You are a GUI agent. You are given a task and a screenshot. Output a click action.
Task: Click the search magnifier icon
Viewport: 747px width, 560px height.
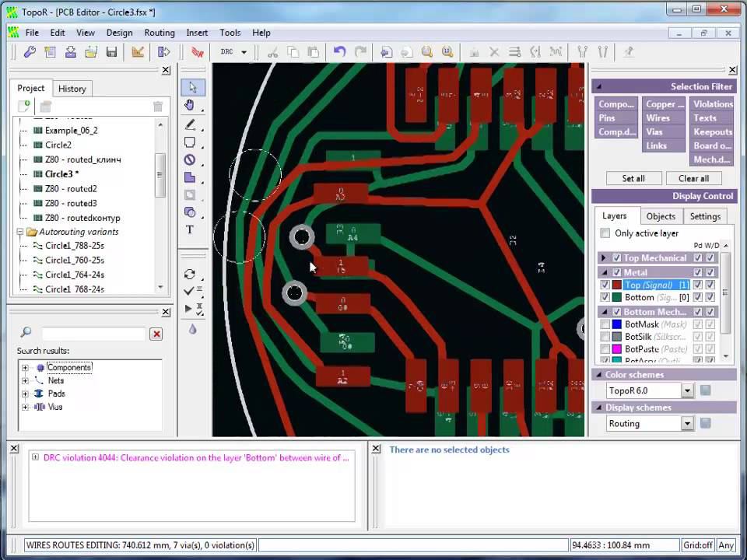coord(26,332)
